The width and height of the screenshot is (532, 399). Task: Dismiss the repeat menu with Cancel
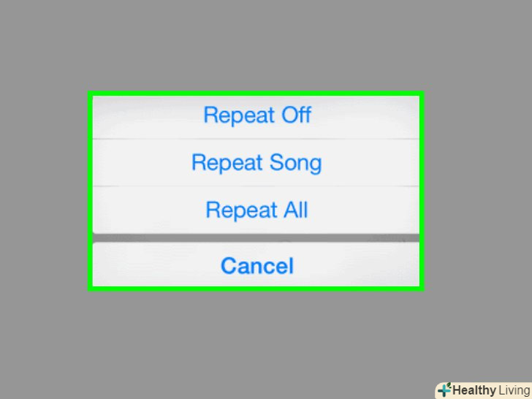pos(256,265)
